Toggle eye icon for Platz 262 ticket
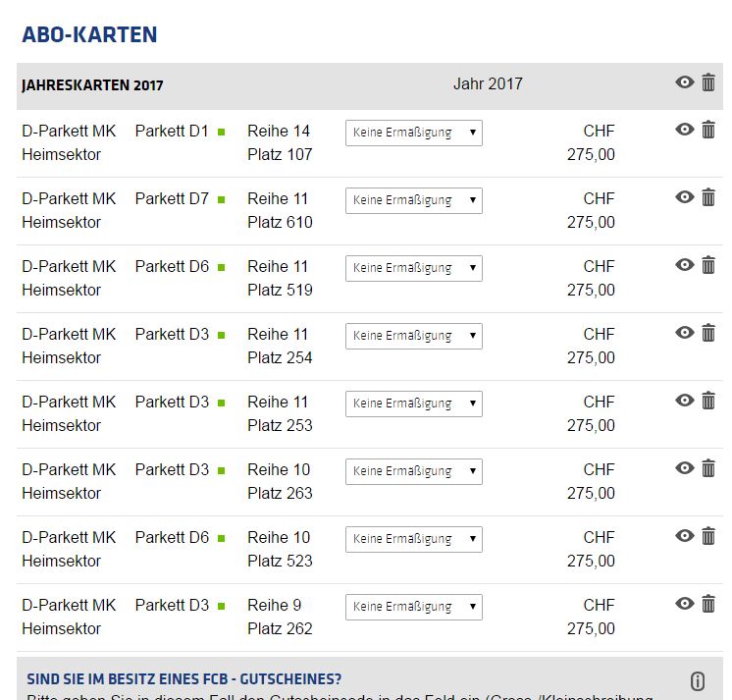732x700 pixels. pyautogui.click(x=685, y=604)
